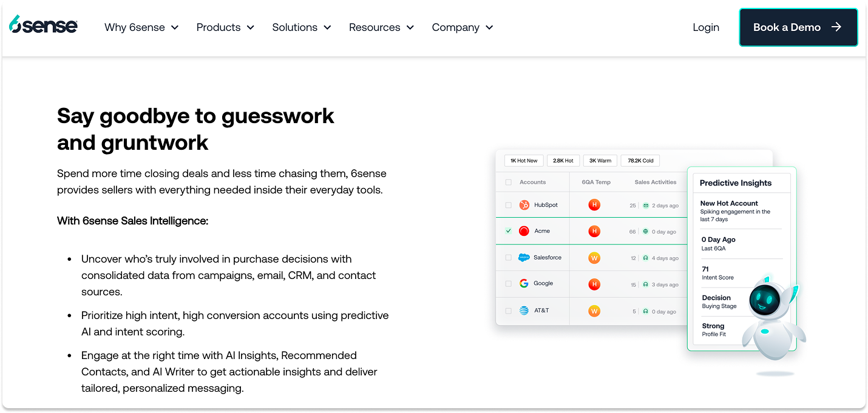Click the New Hot Account insight
The width and height of the screenshot is (868, 413).
[x=736, y=211]
